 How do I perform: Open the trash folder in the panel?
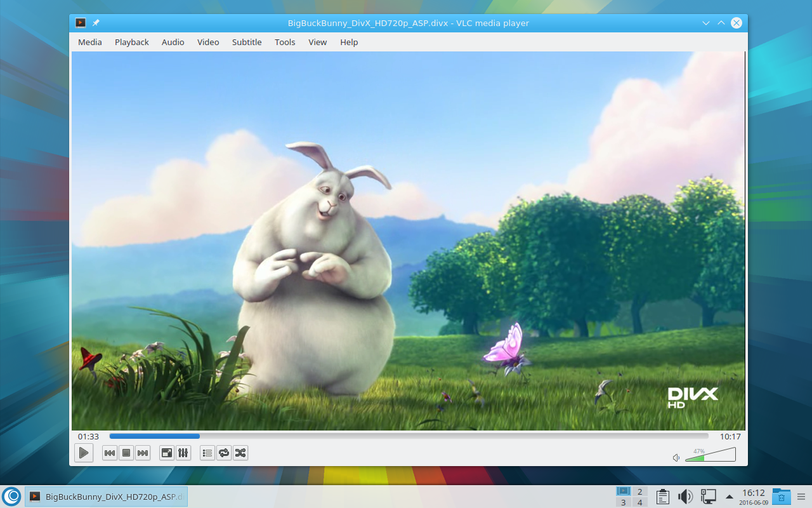pos(782,497)
